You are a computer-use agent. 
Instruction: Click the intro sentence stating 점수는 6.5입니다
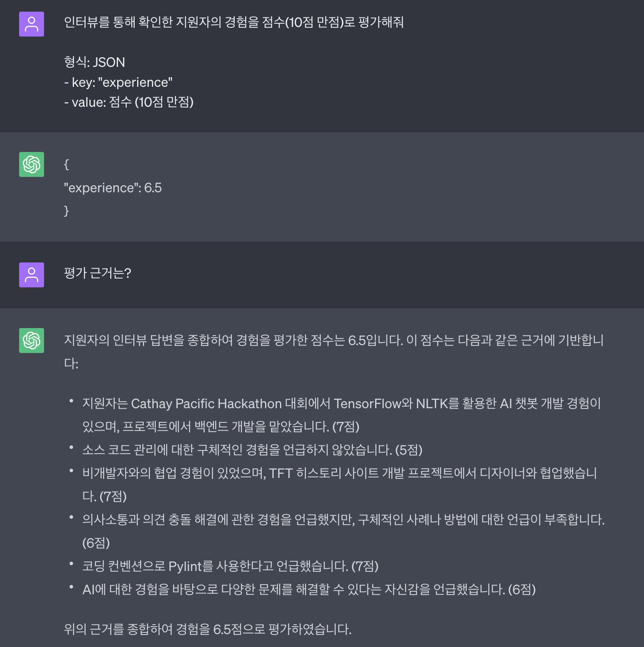pyautogui.click(x=333, y=341)
